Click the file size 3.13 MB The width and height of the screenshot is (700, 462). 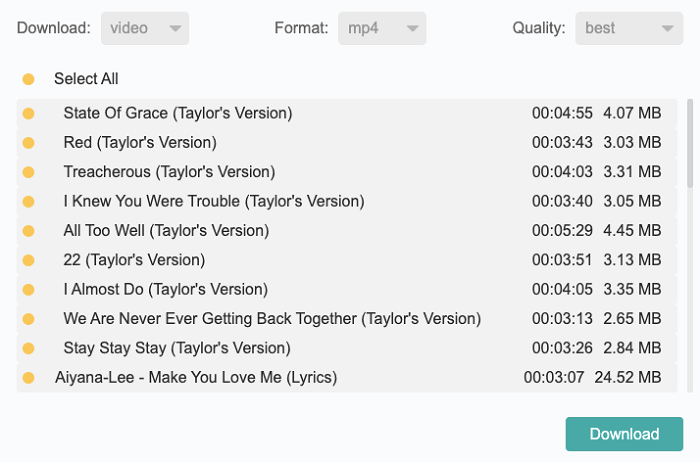pos(632,260)
